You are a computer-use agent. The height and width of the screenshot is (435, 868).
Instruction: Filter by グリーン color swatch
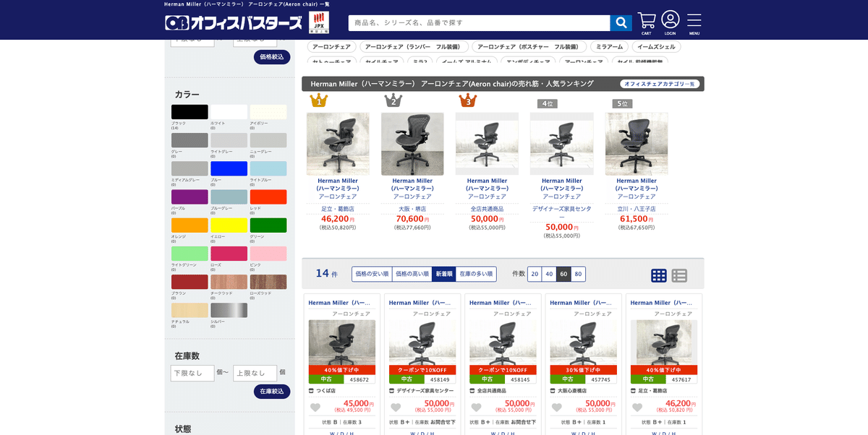(268, 225)
